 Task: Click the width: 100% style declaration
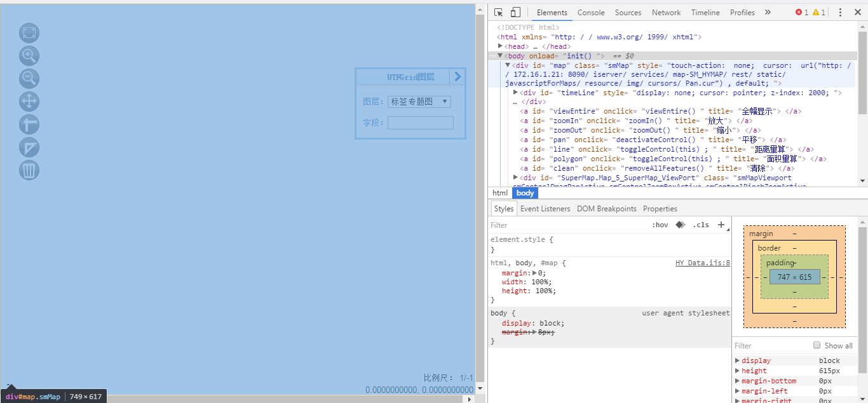point(528,282)
